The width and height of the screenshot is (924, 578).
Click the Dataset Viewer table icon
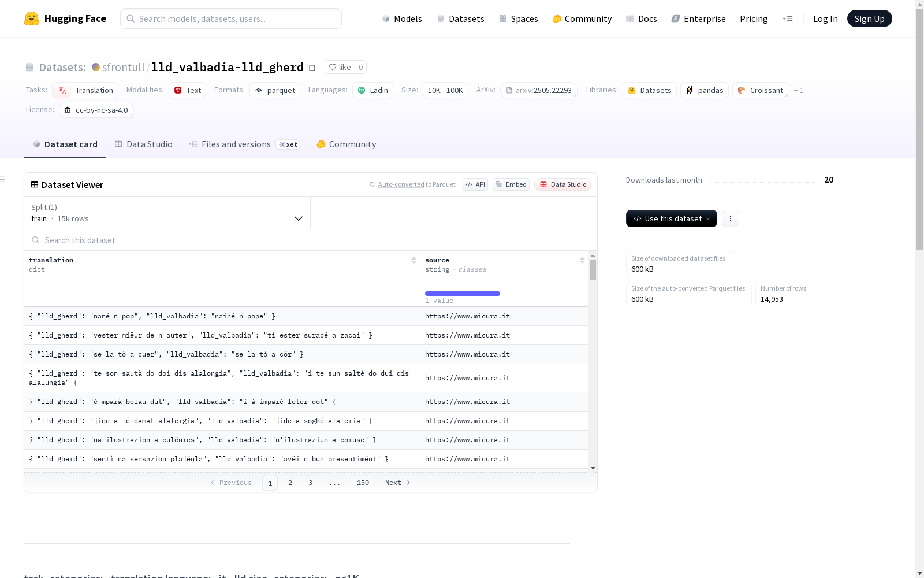pos(35,184)
